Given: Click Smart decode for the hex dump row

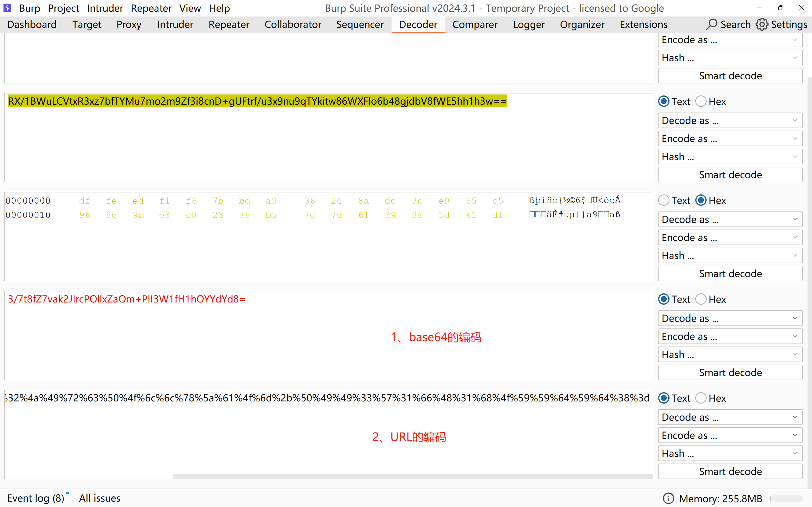Looking at the screenshot, I should 730,274.
